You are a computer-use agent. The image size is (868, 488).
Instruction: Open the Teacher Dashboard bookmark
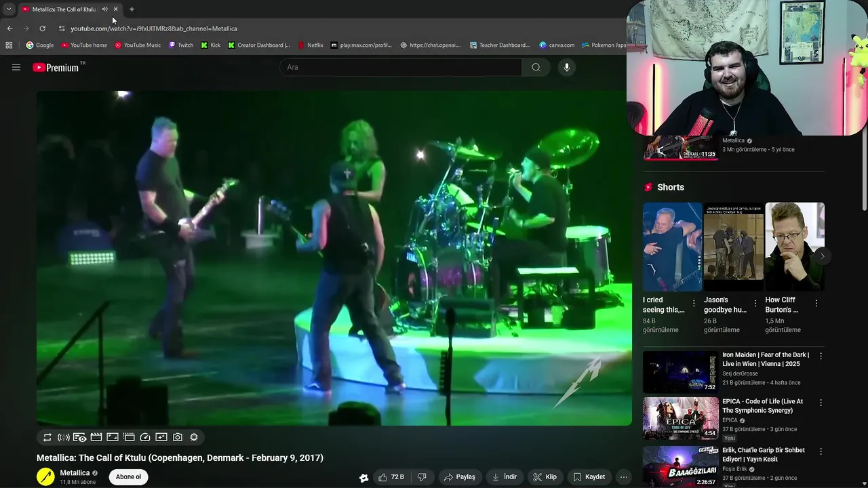pyautogui.click(x=500, y=45)
